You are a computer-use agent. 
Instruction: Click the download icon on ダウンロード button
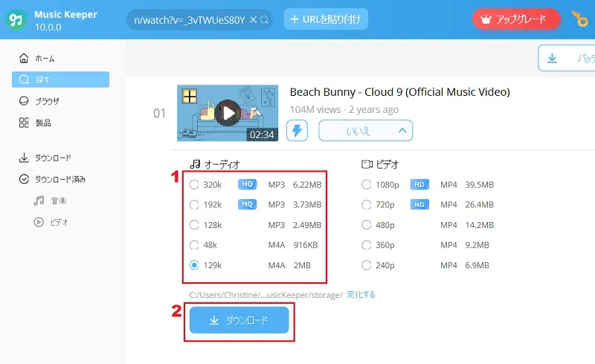[214, 320]
